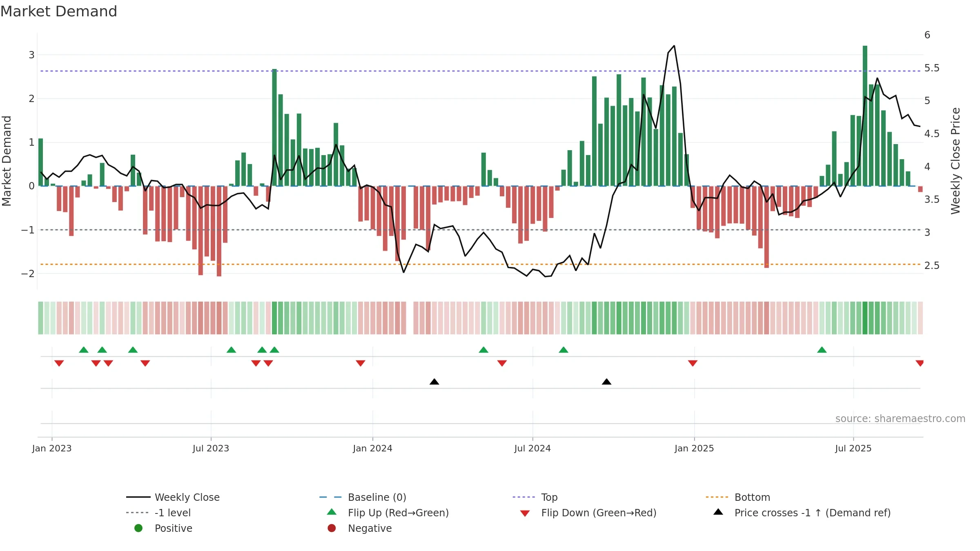Click the vertical Market Demand axis title
This screenshot has height=551, width=980.
pos(7,161)
